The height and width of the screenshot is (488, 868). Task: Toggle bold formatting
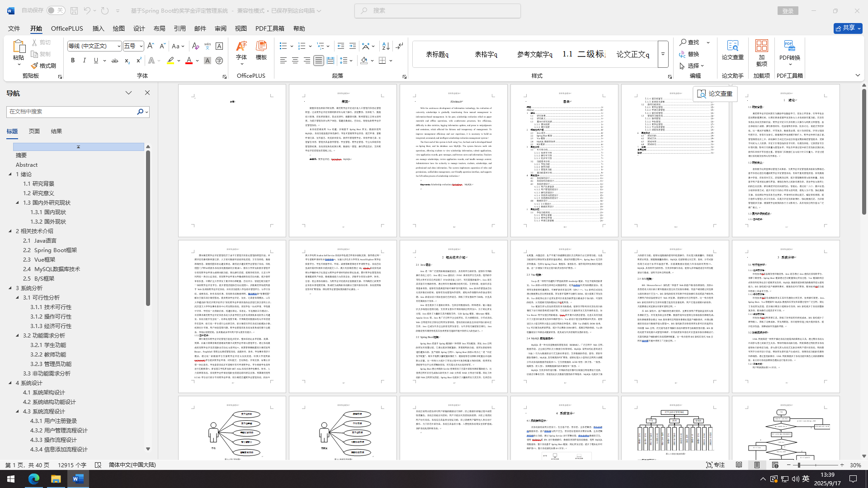pyautogui.click(x=73, y=61)
